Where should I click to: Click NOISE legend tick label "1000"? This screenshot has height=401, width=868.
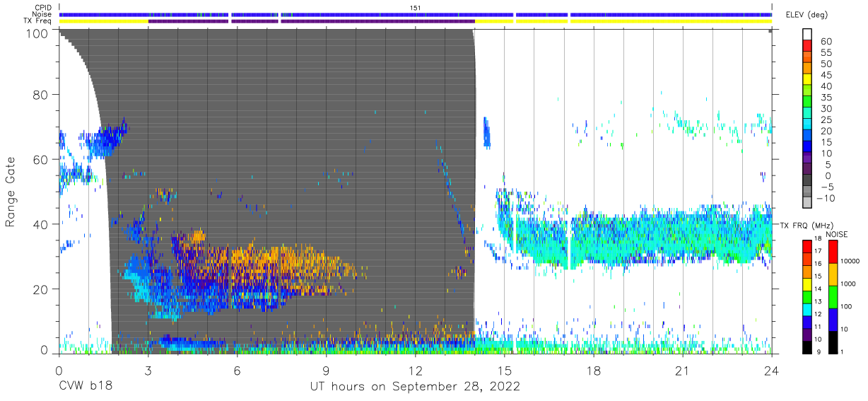click(847, 284)
